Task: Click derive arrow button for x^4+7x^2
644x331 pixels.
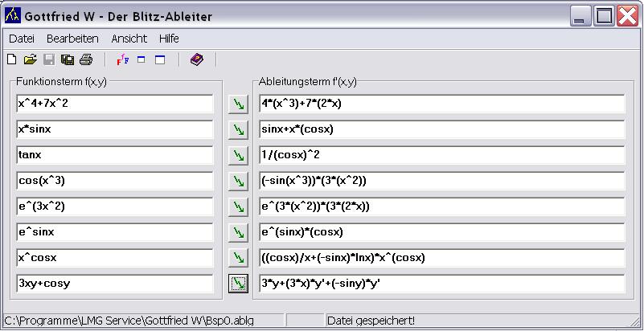Action: 237,104
